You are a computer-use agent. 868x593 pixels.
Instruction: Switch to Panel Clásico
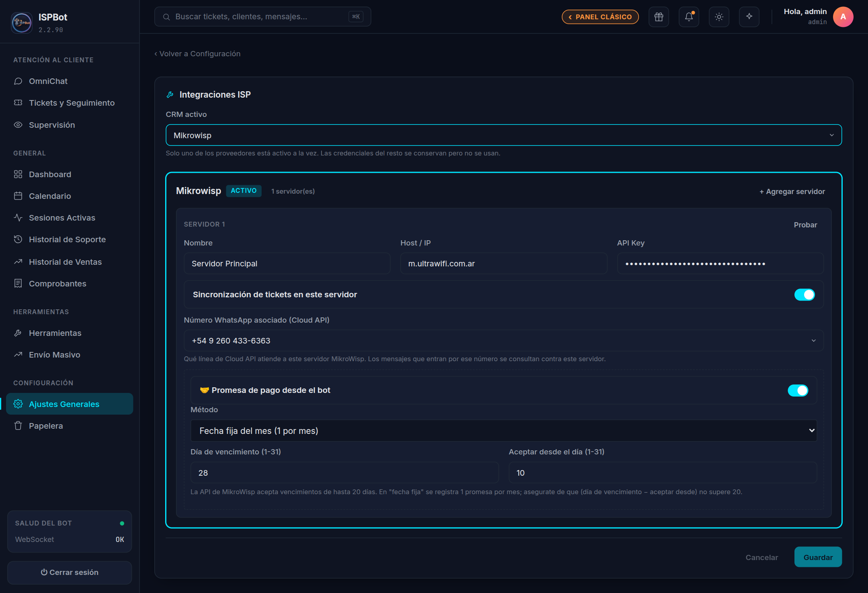[600, 17]
